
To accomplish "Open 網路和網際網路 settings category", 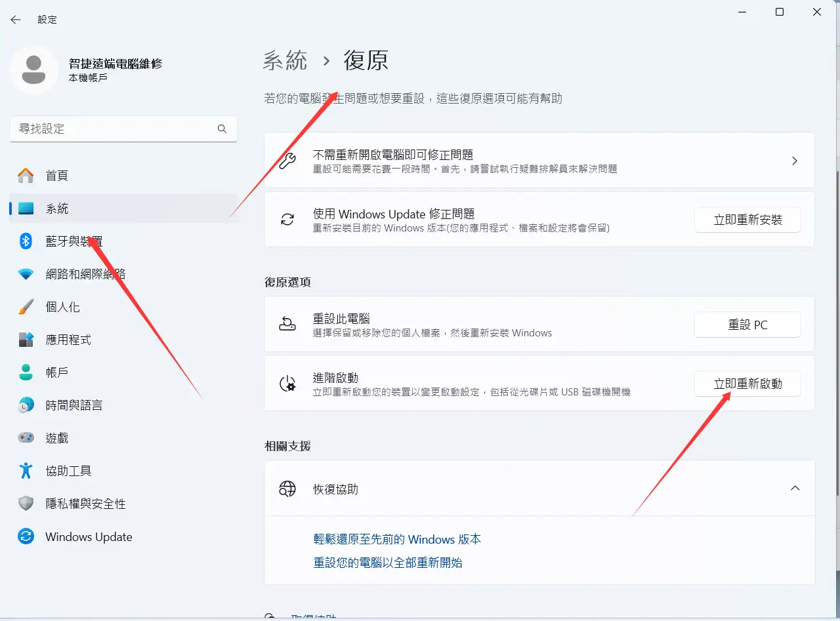I will [123, 274].
